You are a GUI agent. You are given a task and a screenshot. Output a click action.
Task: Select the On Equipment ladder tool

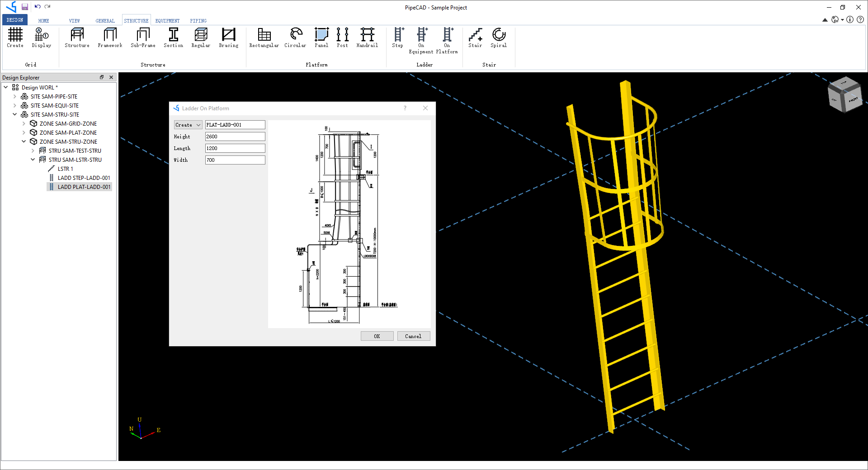(421, 38)
